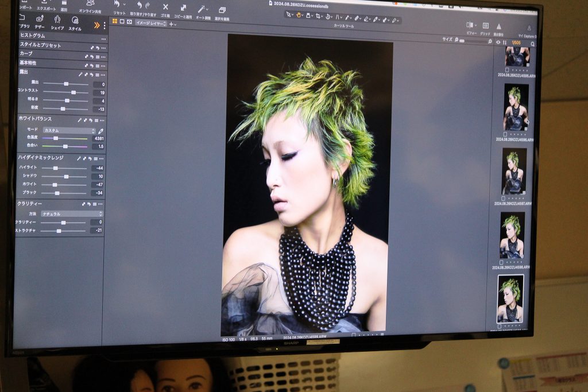Select thumbnail 2024.08.26KOZU4598.ARW in browser
The height and width of the screenshot is (392, 588).
coord(512,235)
